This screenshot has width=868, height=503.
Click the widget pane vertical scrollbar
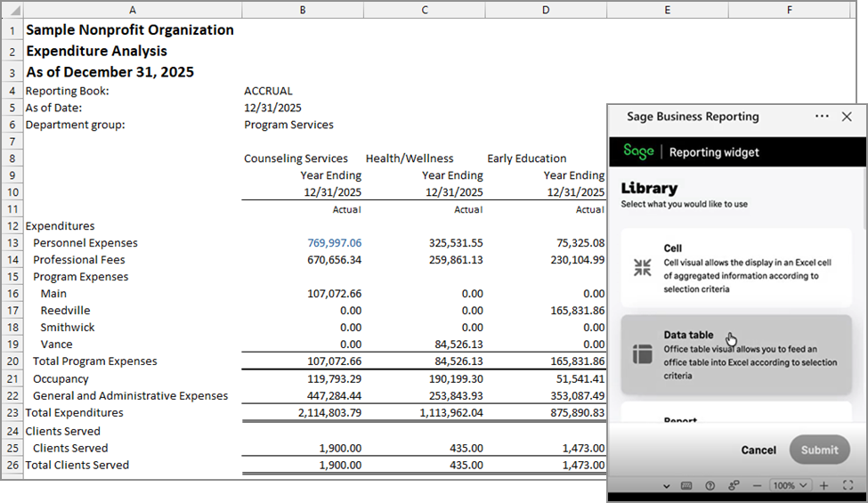[864, 199]
